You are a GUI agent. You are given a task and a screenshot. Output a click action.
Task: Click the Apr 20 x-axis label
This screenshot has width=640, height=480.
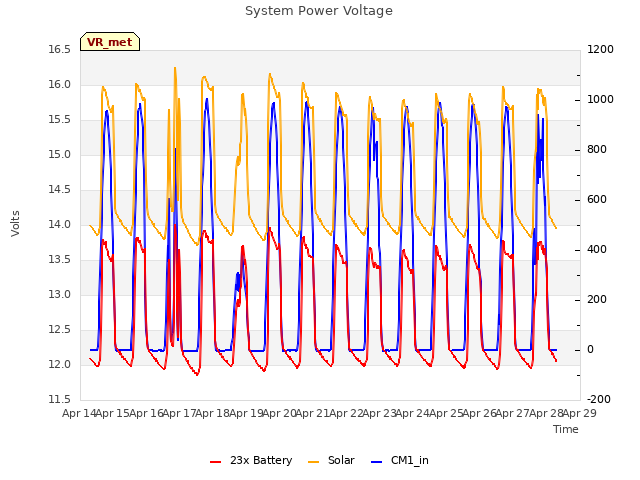(x=279, y=413)
